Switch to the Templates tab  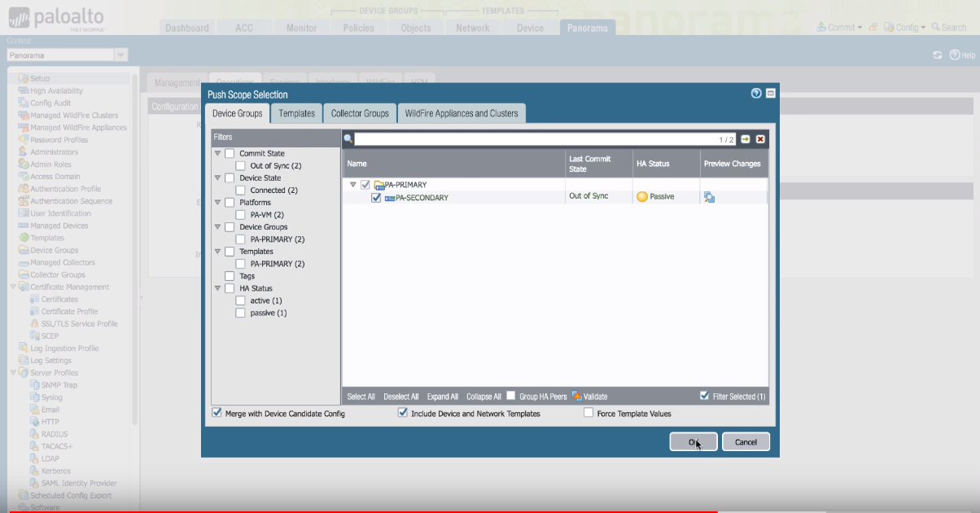pos(296,113)
